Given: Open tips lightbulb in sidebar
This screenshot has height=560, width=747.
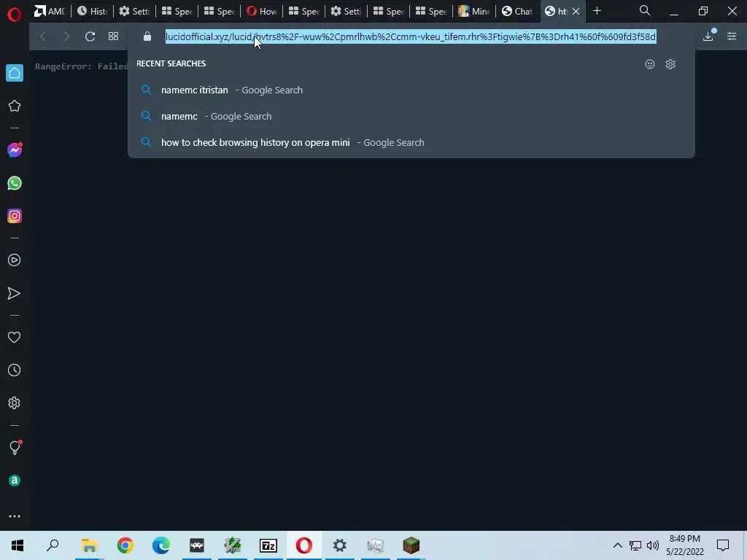Looking at the screenshot, I should (15, 447).
